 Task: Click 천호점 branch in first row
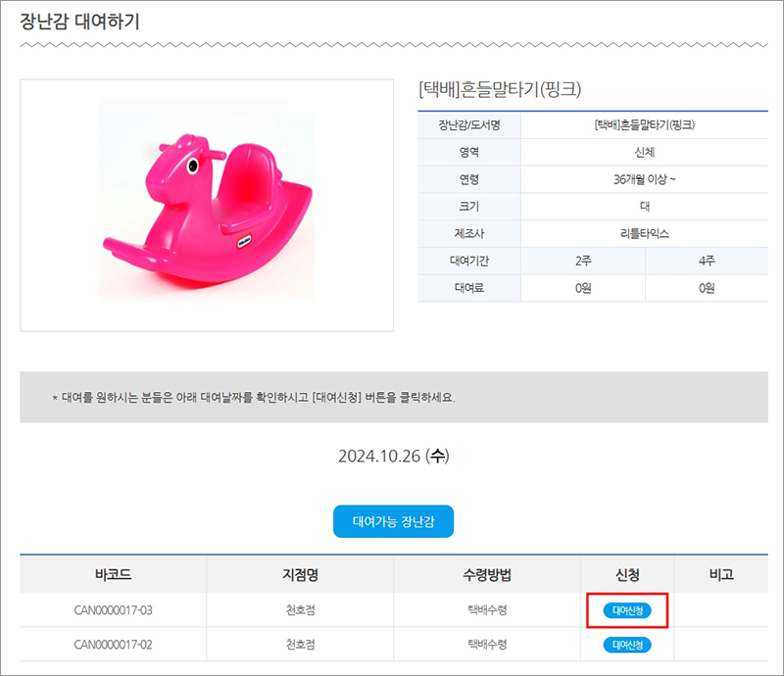click(300, 610)
